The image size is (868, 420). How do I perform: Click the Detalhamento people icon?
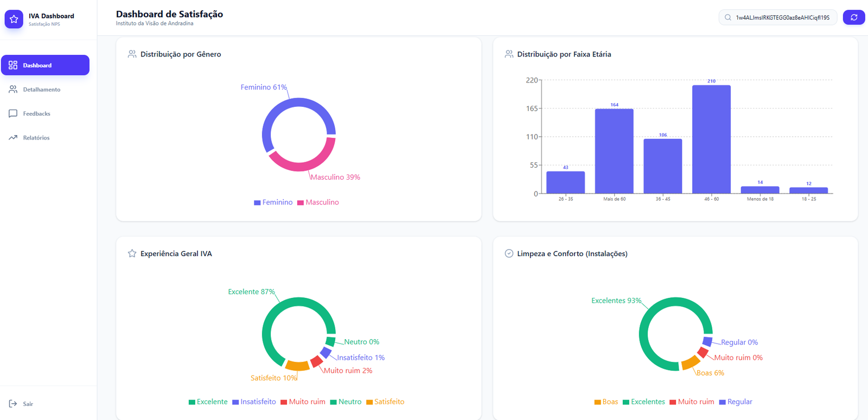click(13, 89)
